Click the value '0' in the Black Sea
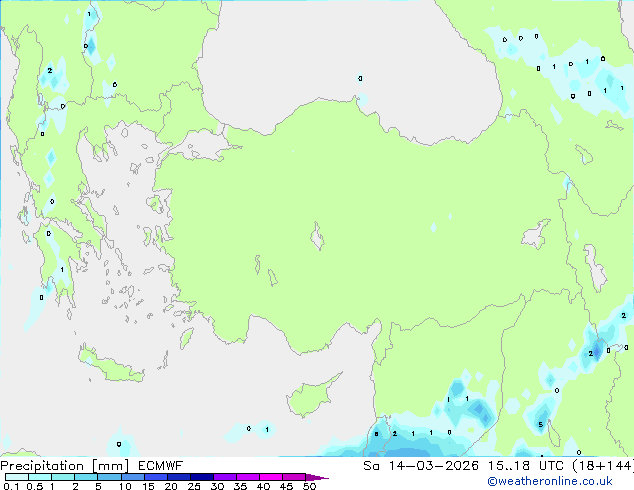Image resolution: width=634 pixels, height=490 pixels. pyautogui.click(x=360, y=78)
